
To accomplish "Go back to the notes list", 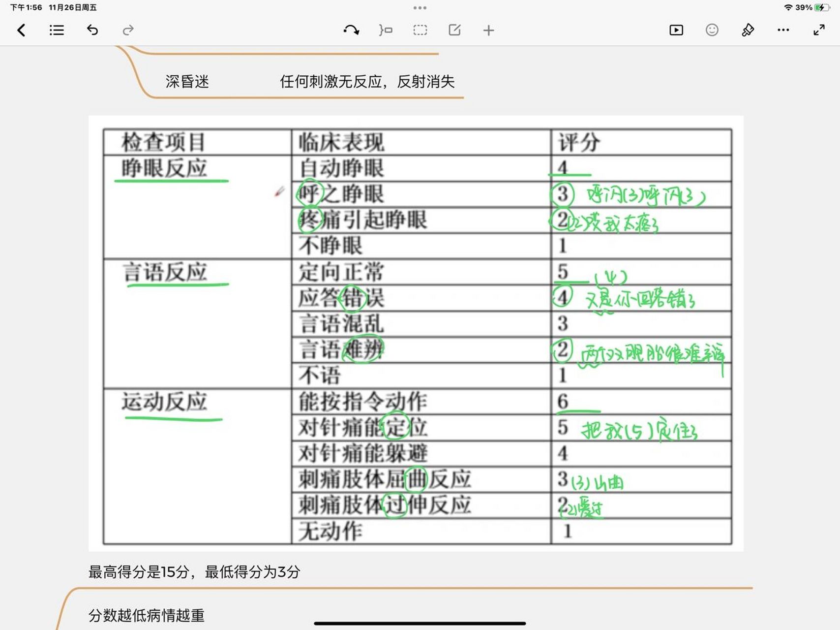I will (21, 30).
